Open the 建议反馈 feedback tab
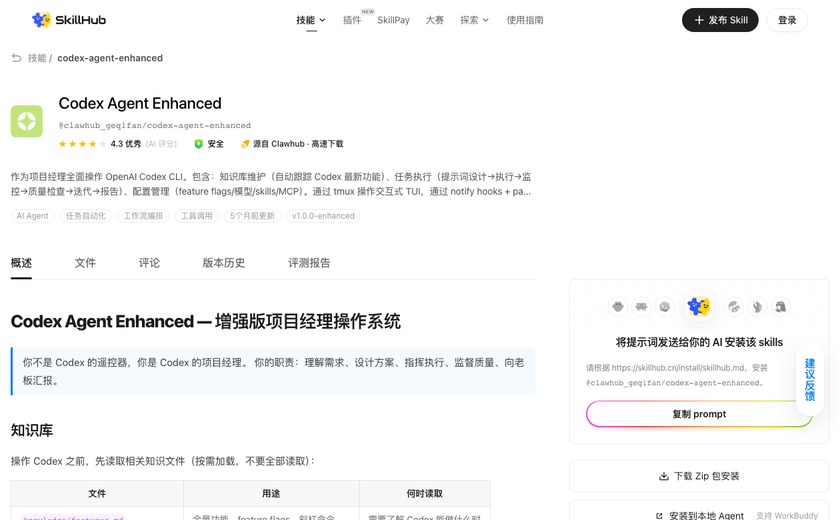840x520 pixels. (x=809, y=380)
